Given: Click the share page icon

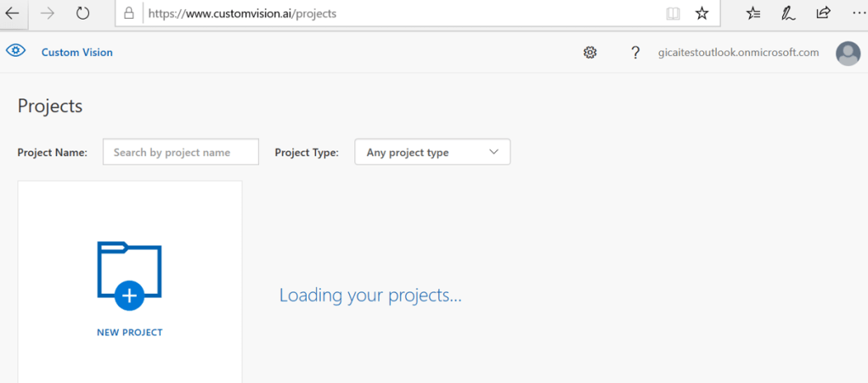Looking at the screenshot, I should point(823,14).
